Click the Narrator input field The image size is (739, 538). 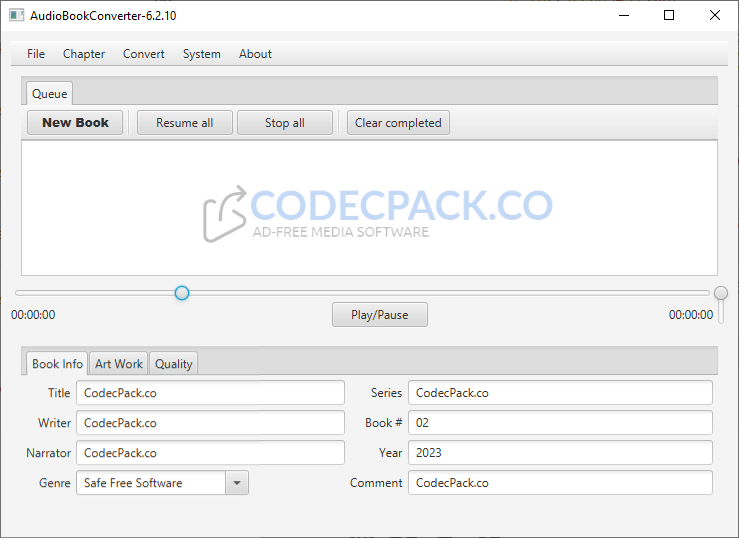[210, 453]
